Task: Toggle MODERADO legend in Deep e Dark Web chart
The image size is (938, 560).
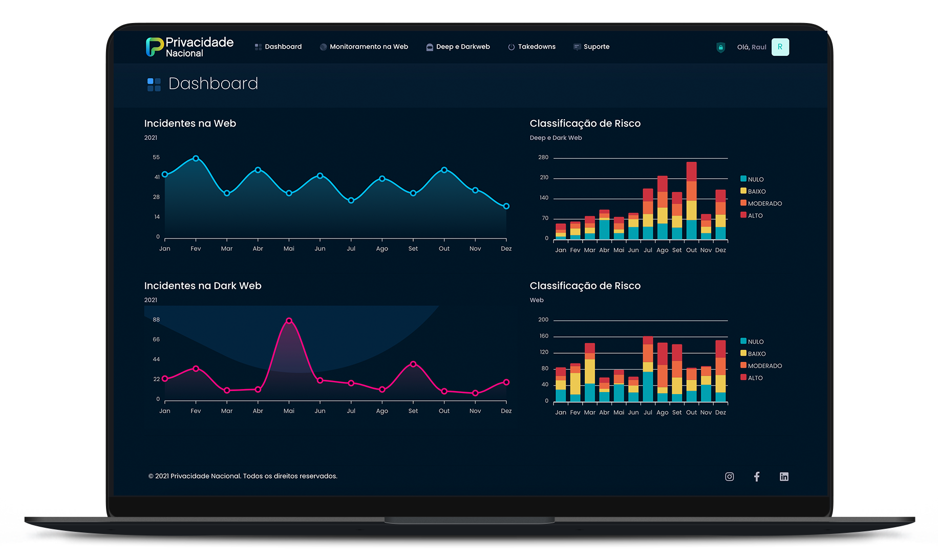Action: [x=761, y=203]
